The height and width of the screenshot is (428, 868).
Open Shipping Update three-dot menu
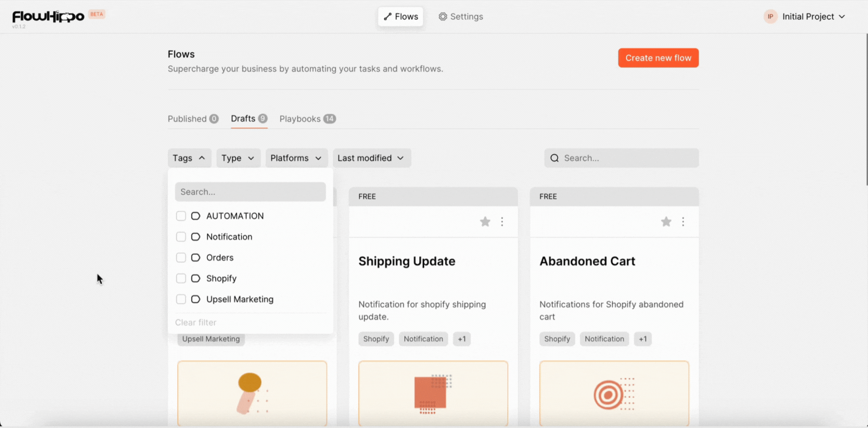[502, 222]
